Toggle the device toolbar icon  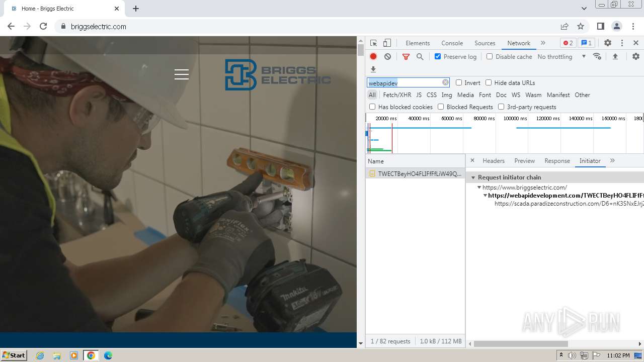point(387,43)
